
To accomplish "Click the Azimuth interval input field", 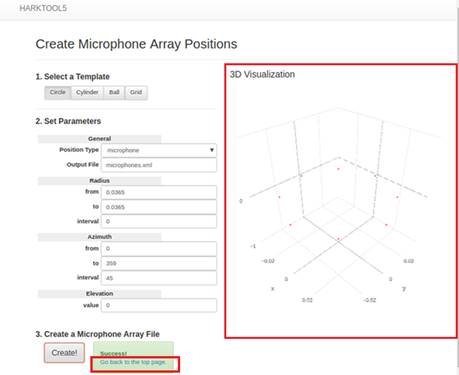I will pos(159,278).
